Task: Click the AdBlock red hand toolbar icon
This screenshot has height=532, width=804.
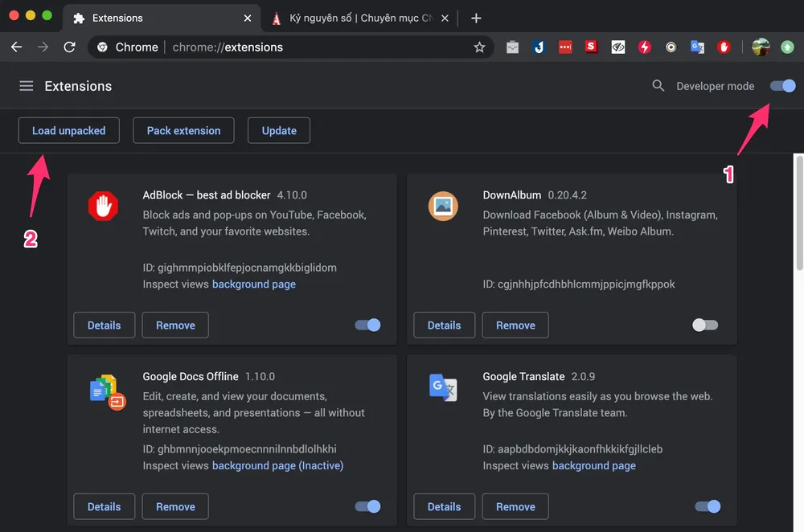Action: 724,47
